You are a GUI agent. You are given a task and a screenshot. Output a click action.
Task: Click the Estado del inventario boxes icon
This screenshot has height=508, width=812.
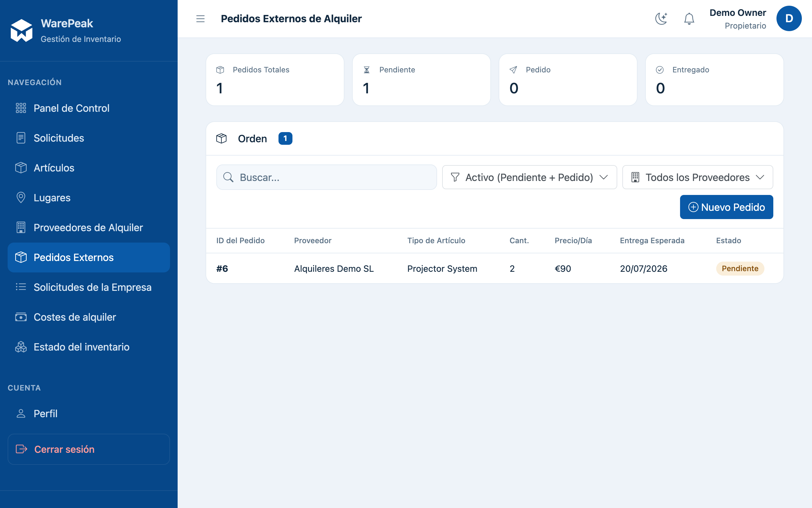[x=21, y=347]
